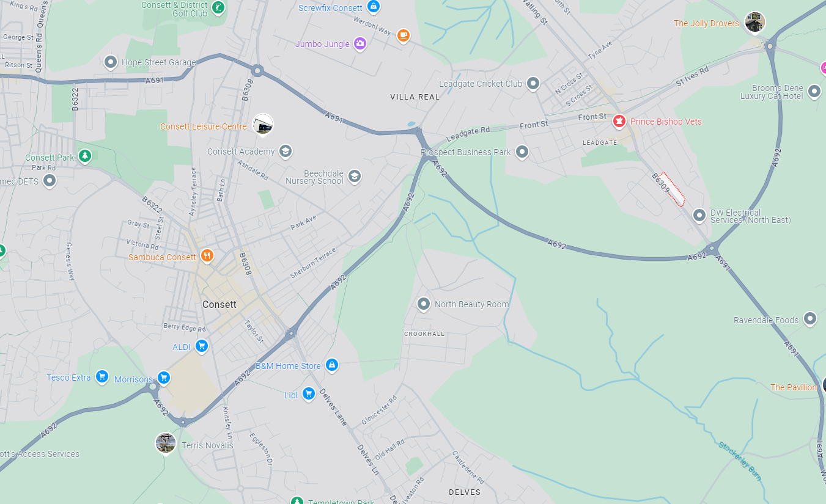
Task: Click the Sambuca Consett restaurant marker
Action: [207, 256]
